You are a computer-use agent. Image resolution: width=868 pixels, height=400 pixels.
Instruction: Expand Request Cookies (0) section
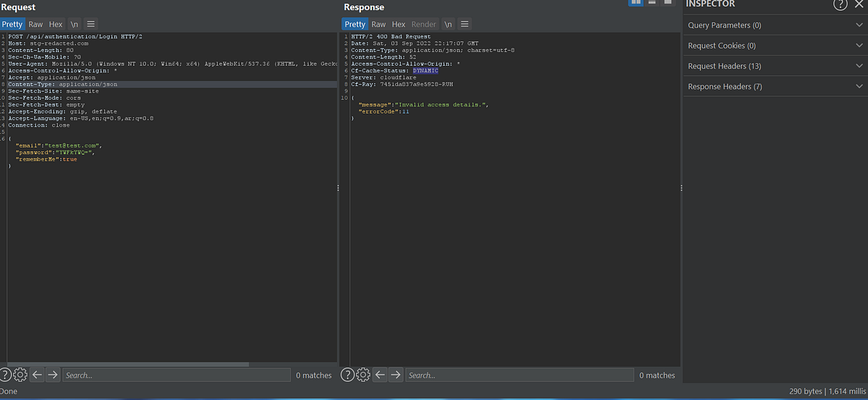[775, 46]
